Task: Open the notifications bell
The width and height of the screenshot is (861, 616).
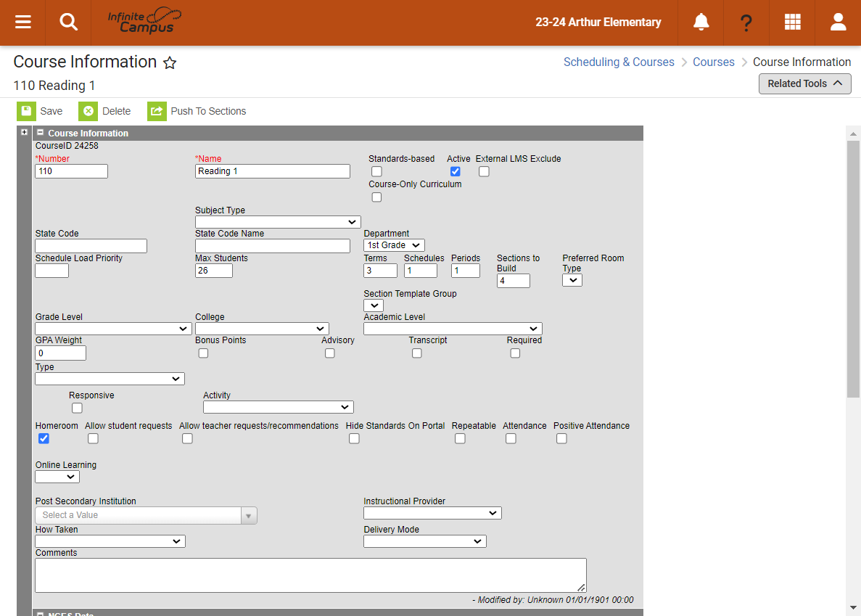Action: 701,22
